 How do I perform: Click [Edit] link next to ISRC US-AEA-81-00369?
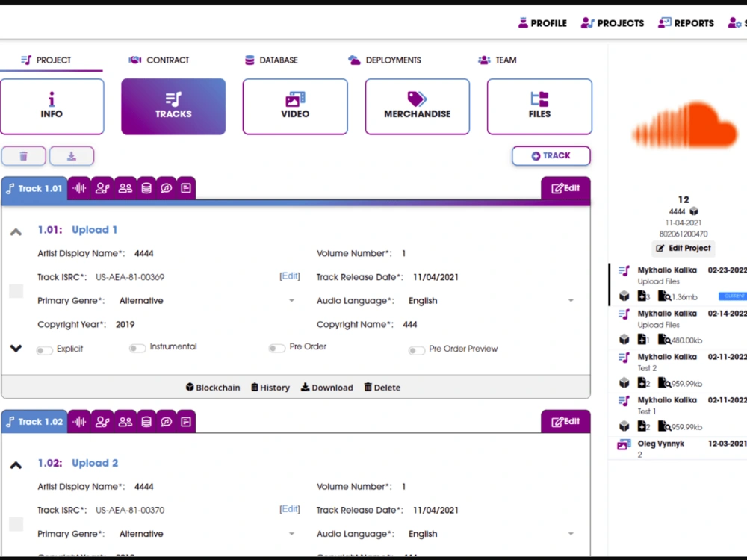point(290,276)
